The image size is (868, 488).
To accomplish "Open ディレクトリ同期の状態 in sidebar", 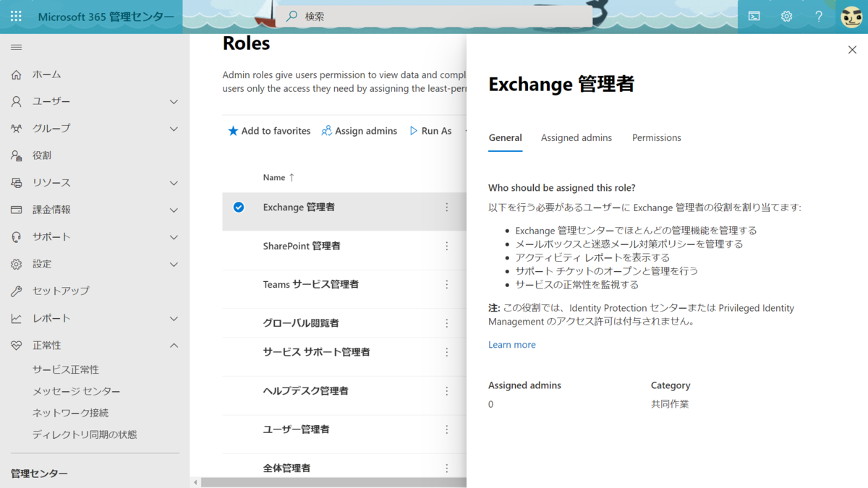I will (x=85, y=435).
